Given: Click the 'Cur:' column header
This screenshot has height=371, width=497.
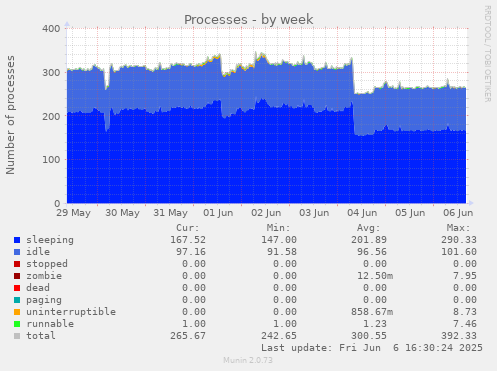Looking at the screenshot, I should 188,228.
